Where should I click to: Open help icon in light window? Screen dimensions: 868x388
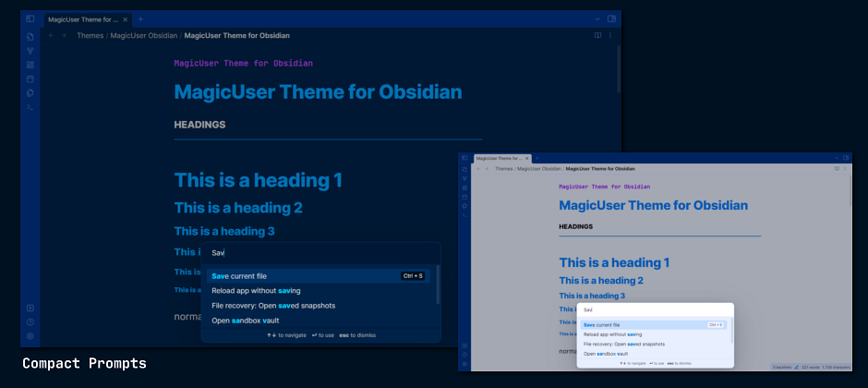coord(464,355)
